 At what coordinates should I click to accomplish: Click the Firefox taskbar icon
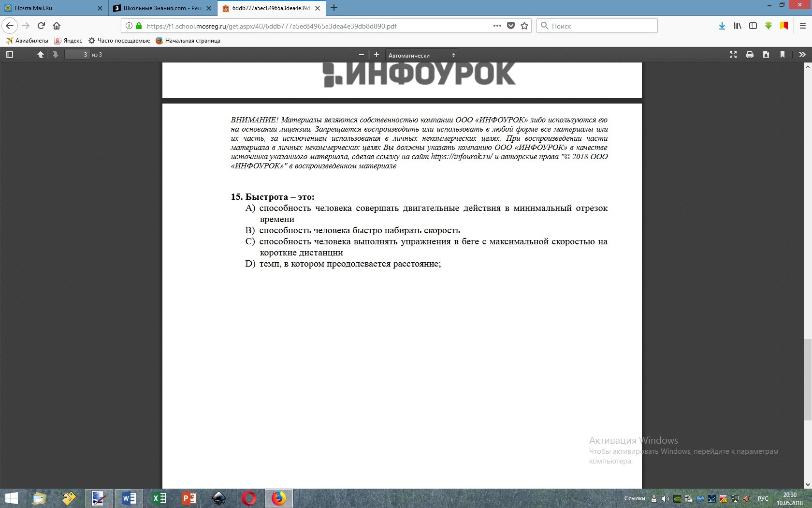[x=278, y=498]
